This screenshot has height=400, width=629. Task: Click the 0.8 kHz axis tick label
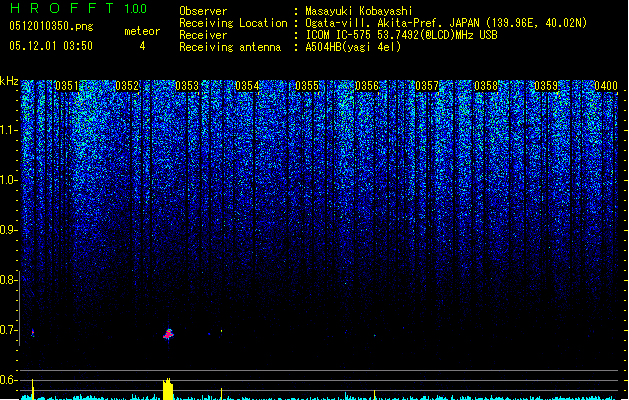(x=8, y=280)
